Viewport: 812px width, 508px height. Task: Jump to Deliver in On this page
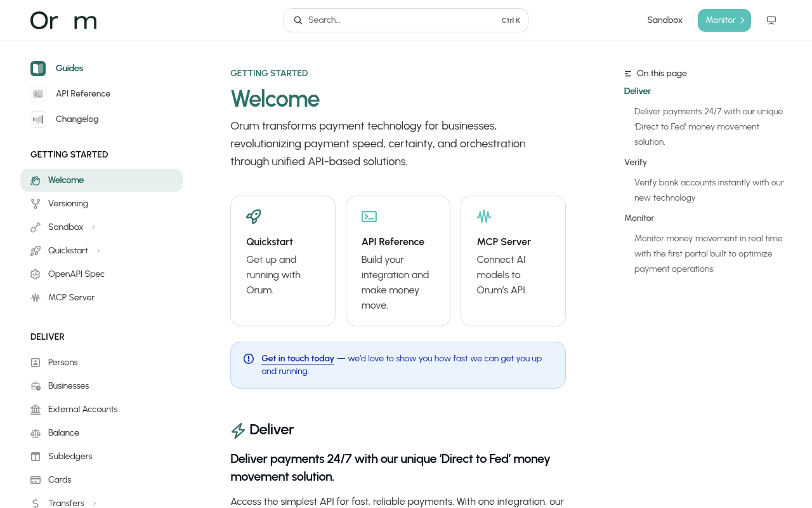tap(638, 91)
